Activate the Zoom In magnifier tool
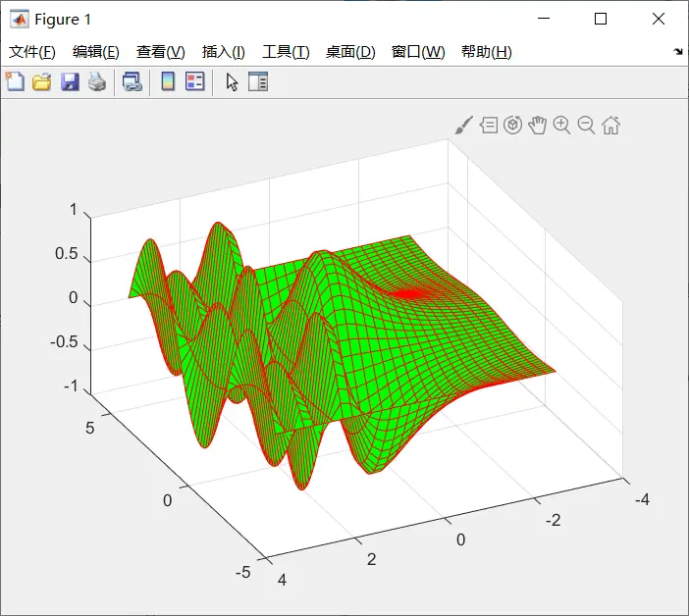Screen dimensions: 689x616 (561, 126)
